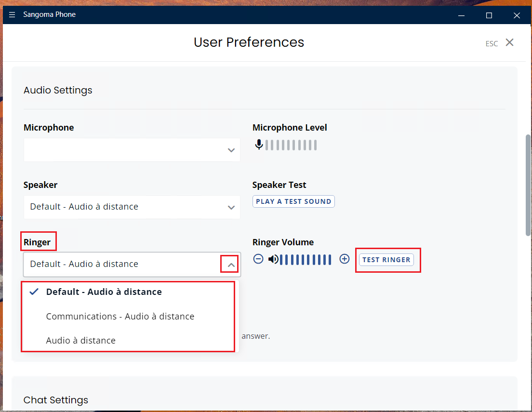Click the microphone icon beside level meter

259,145
